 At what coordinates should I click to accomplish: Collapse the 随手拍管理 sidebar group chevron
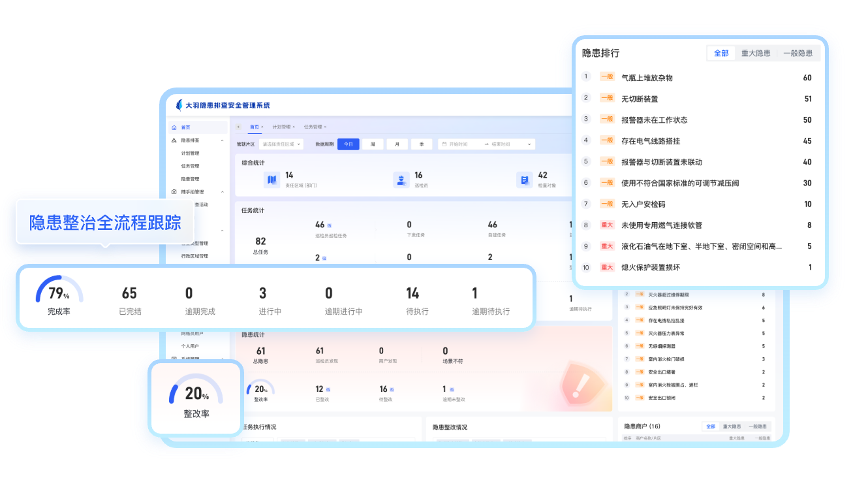click(222, 192)
